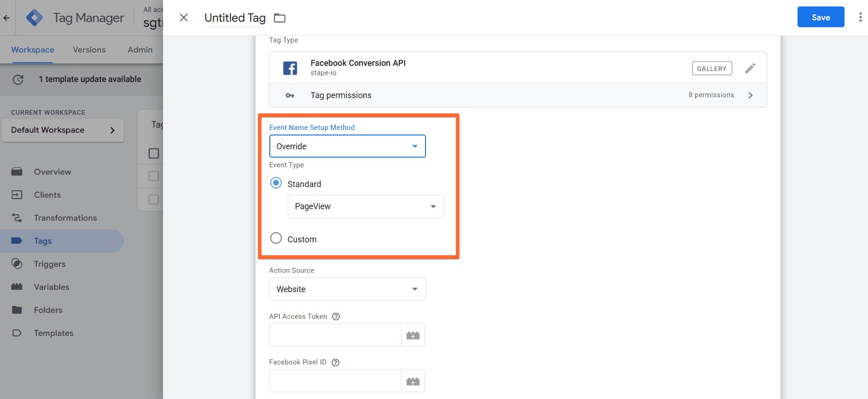Tick the select-all checkbox in tags table
868x399 pixels.
click(154, 153)
